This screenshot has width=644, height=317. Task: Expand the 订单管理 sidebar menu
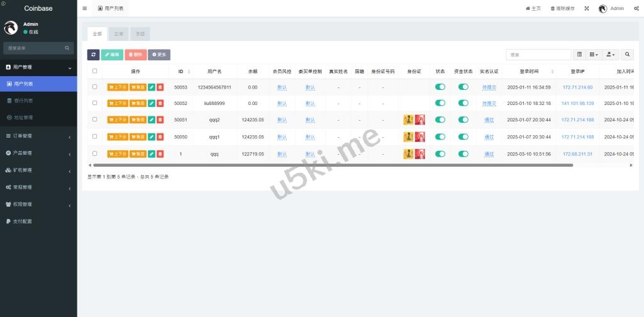pos(38,136)
